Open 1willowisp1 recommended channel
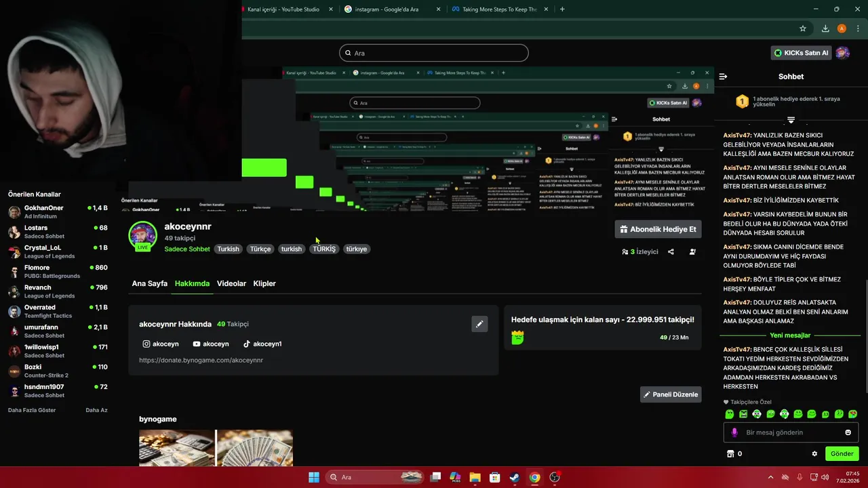Screen dimensions: 868x488 tap(58, 351)
